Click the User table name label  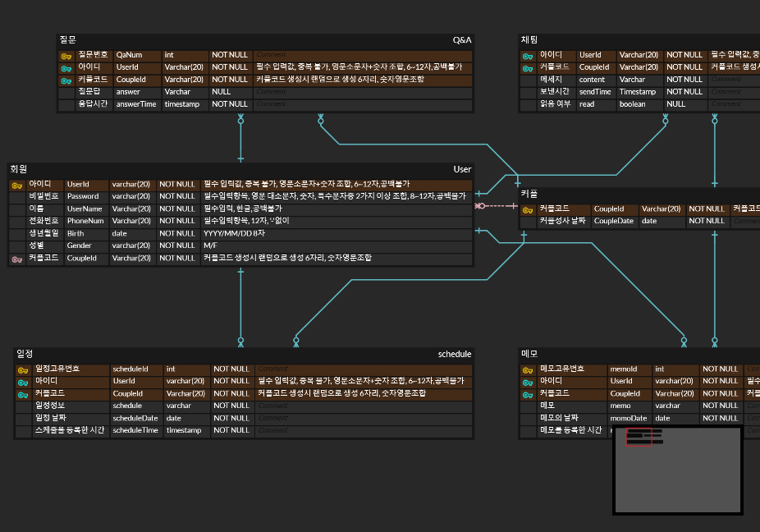(462, 169)
